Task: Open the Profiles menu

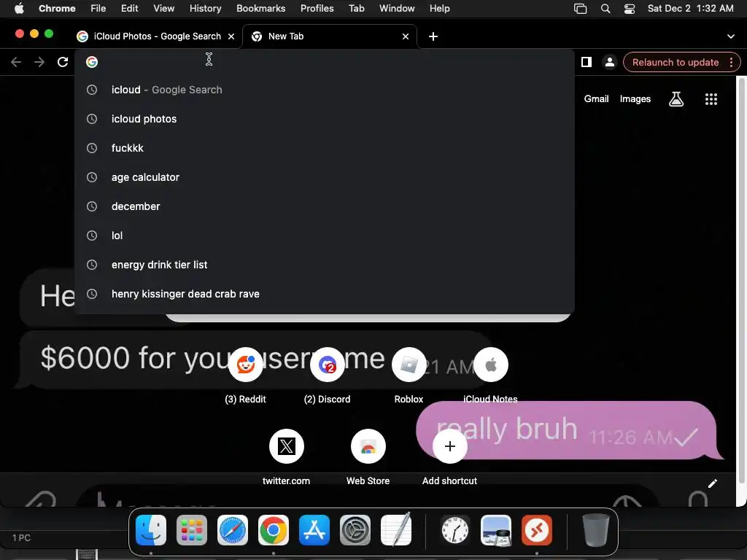Action: pyautogui.click(x=317, y=9)
